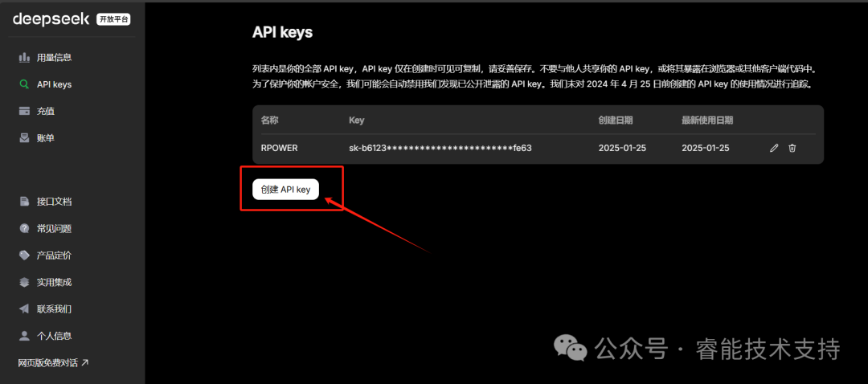Image resolution: width=868 pixels, height=384 pixels.
Task: Click the 账单 inbox icon
Action: pos(24,138)
